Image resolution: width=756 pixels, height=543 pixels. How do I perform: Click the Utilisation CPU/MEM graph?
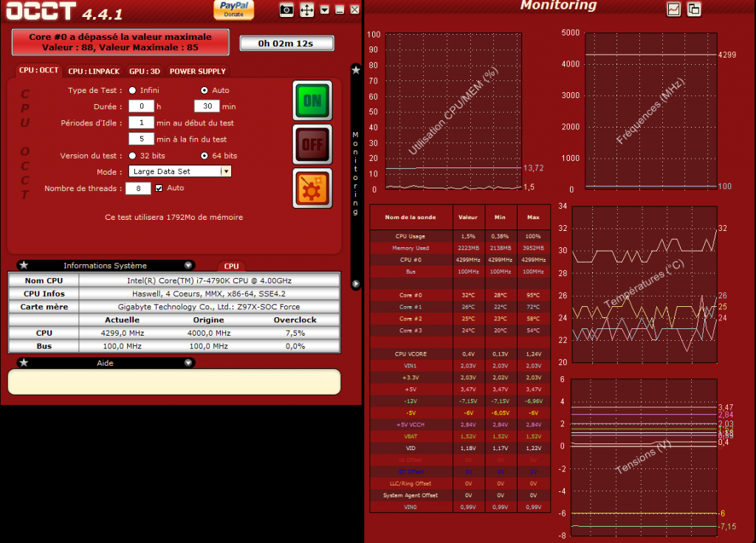tap(453, 111)
